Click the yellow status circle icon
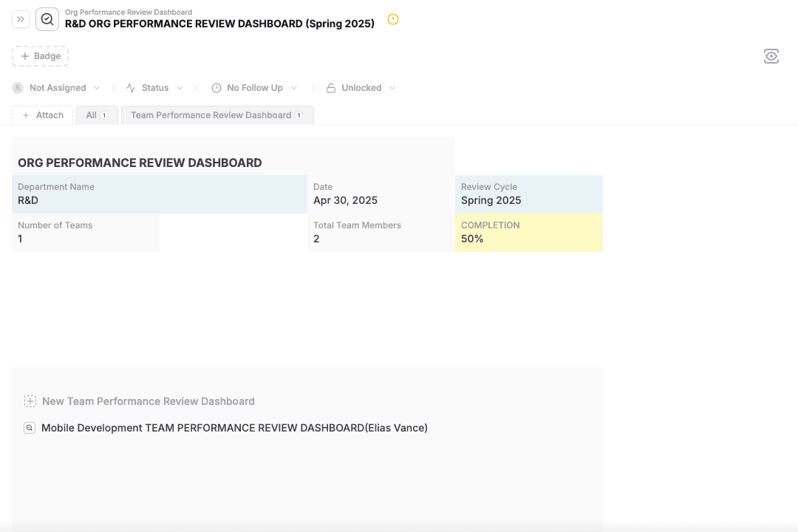The image size is (798, 532). click(x=393, y=20)
